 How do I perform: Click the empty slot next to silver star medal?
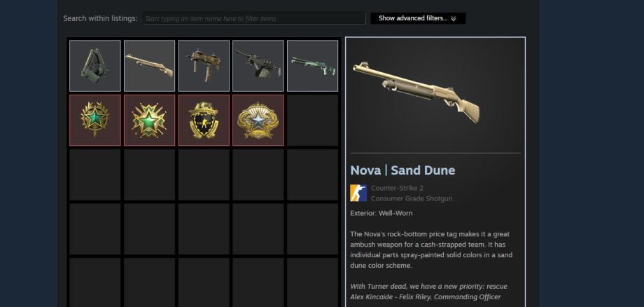tap(313, 120)
